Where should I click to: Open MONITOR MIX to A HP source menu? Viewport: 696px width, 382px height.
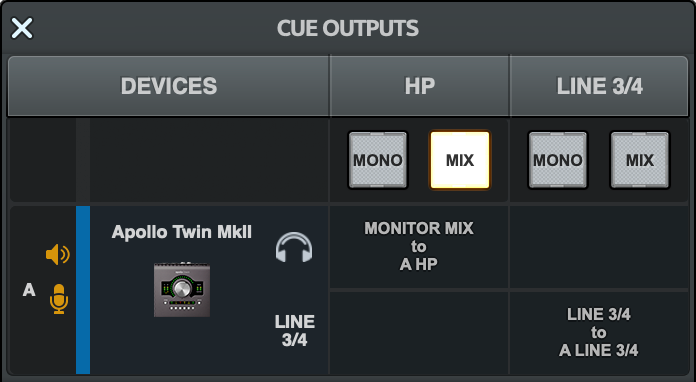[419, 247]
